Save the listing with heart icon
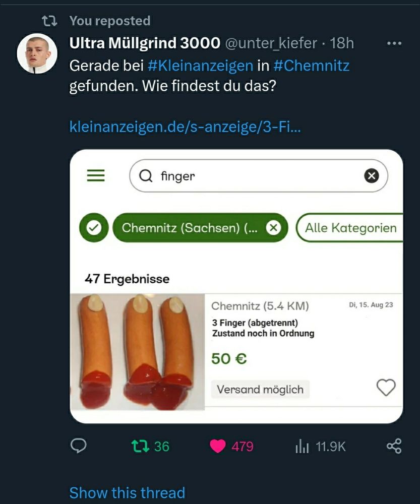The image size is (420, 504). click(x=386, y=388)
